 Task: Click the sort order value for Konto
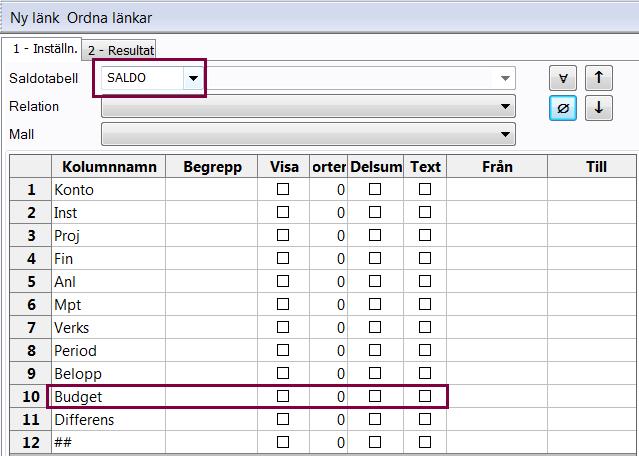(x=328, y=189)
